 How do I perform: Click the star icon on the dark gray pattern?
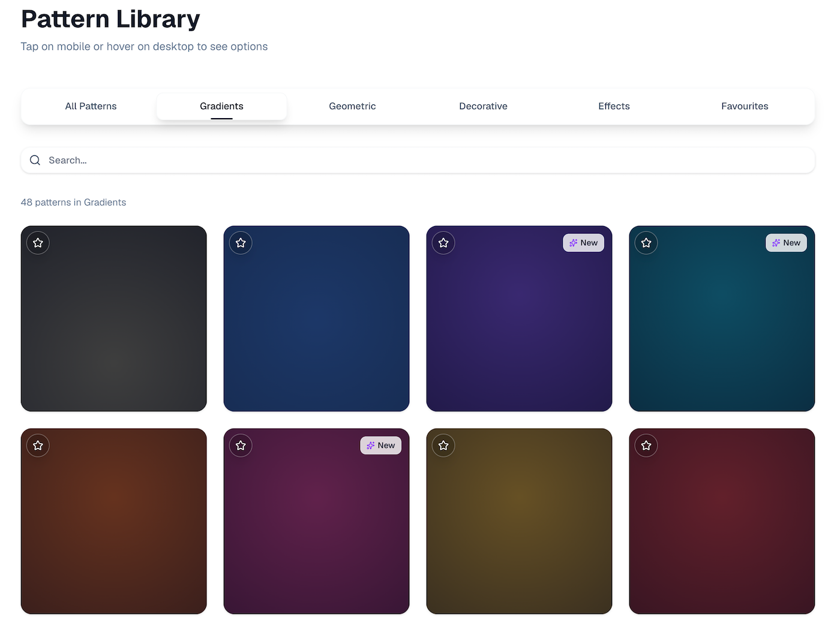38,243
